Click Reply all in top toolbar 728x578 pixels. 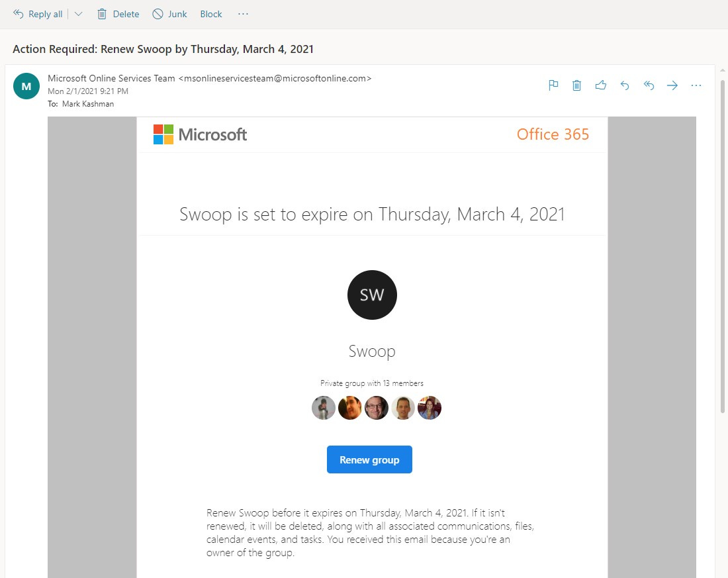point(38,14)
